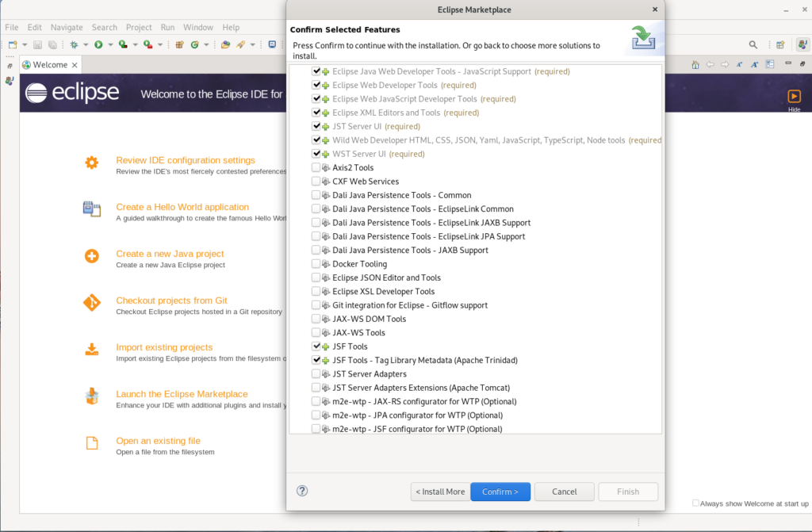Click the Save toolbar icon
This screenshot has width=812, height=532.
(37, 45)
